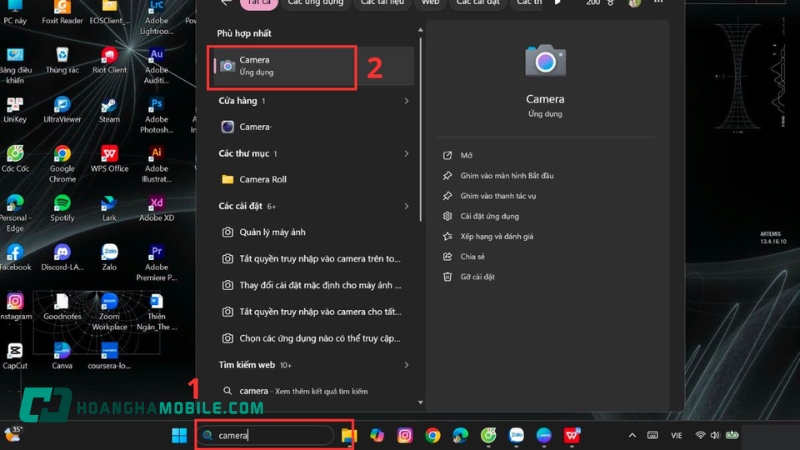800x450 pixels.
Task: Open Zalo from the taskbar
Action: pos(516,435)
